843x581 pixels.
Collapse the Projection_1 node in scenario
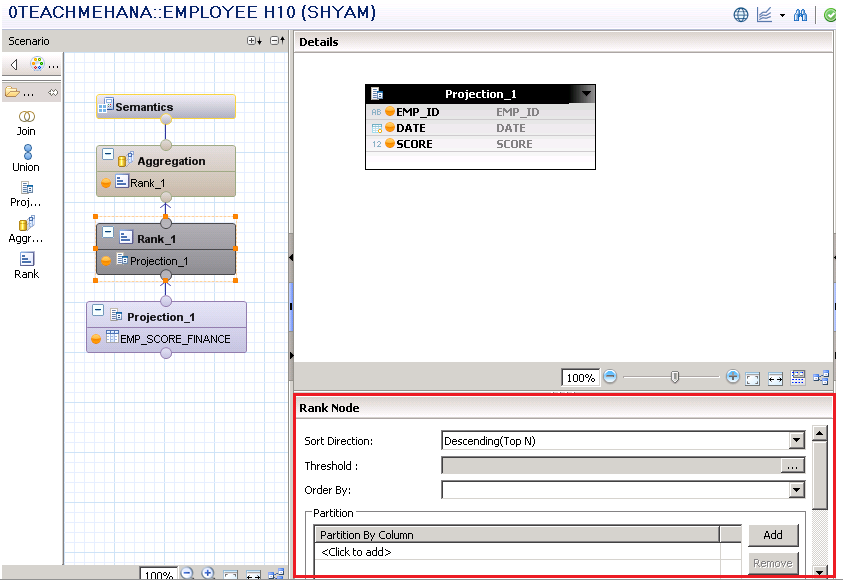click(x=98, y=311)
